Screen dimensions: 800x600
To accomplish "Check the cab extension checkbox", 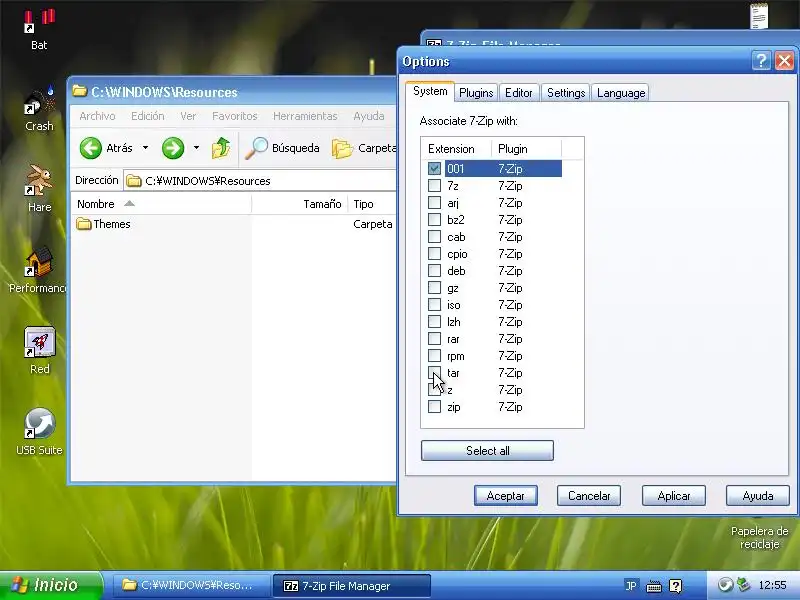I will click(x=434, y=237).
